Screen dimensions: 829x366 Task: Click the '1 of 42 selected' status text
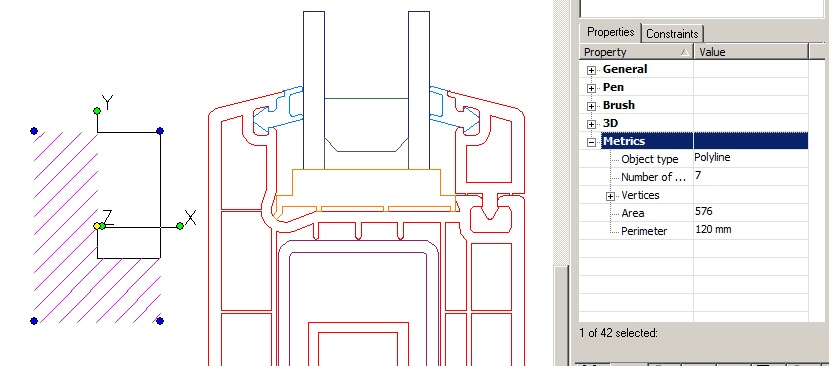click(x=618, y=334)
